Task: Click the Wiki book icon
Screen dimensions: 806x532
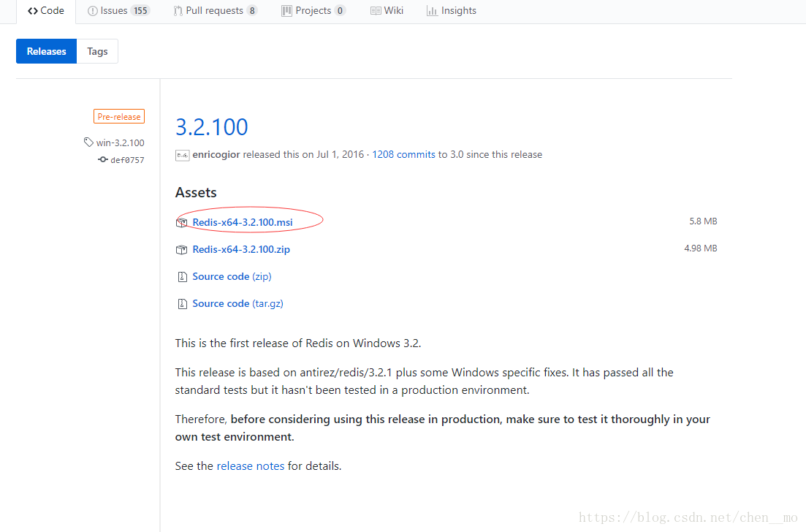Action: pyautogui.click(x=376, y=11)
